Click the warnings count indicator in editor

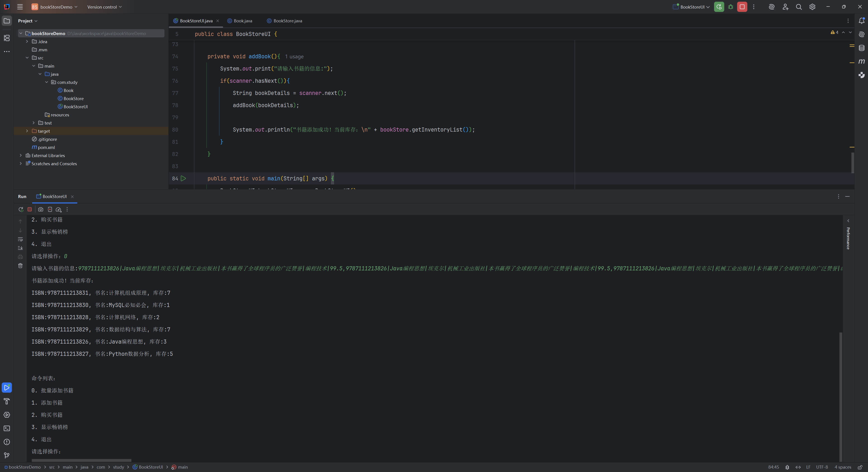coord(835,32)
